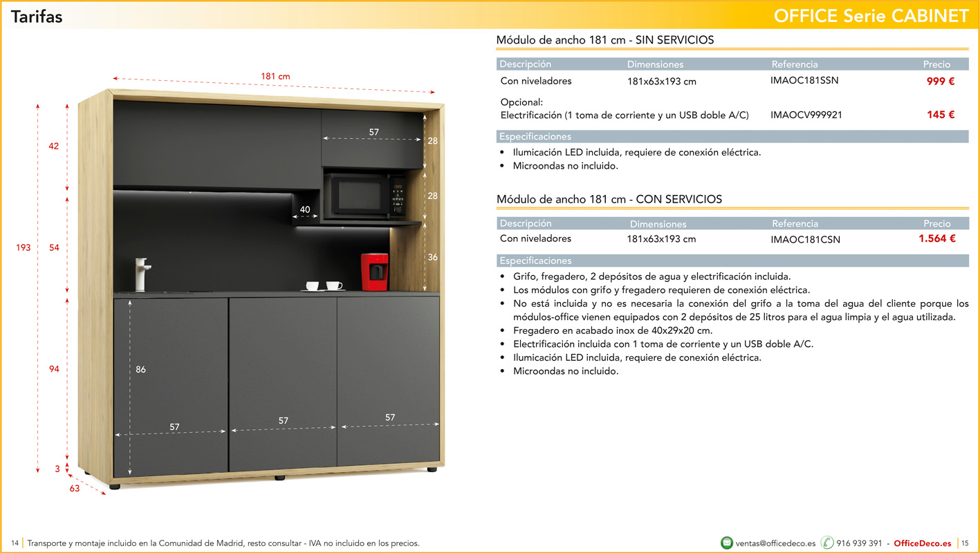The height and width of the screenshot is (553, 980).
Task: Click the Referencia column header in CON SERVICIOS table
Action: (x=795, y=223)
